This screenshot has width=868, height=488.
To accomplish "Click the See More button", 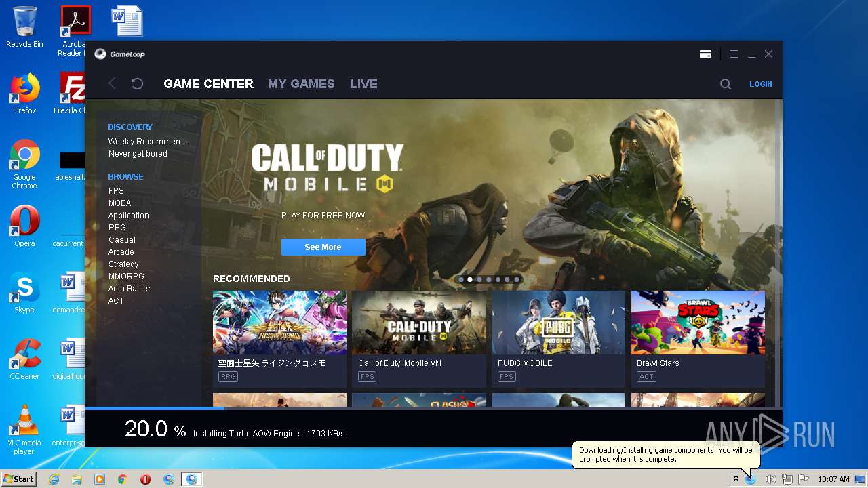I will (x=323, y=247).
